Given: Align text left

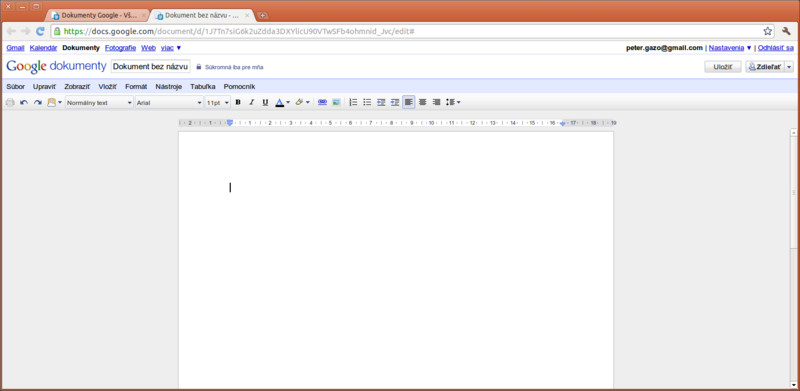Looking at the screenshot, I should pyautogui.click(x=409, y=102).
